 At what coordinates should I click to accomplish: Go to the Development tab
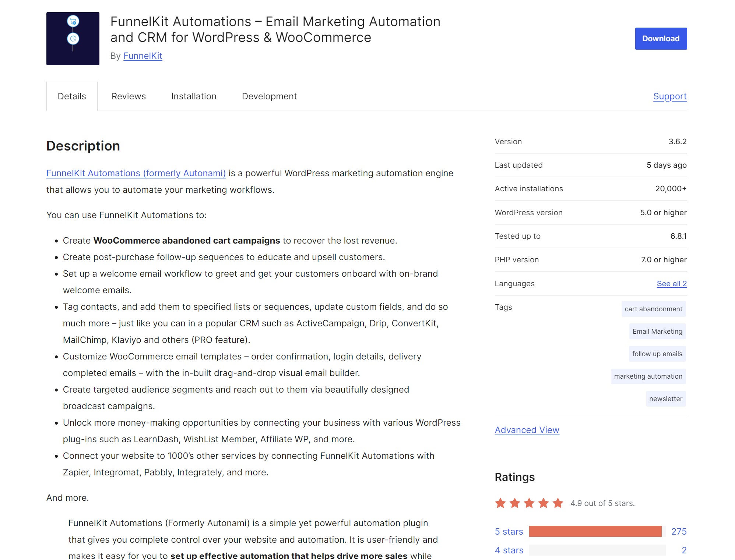point(269,96)
